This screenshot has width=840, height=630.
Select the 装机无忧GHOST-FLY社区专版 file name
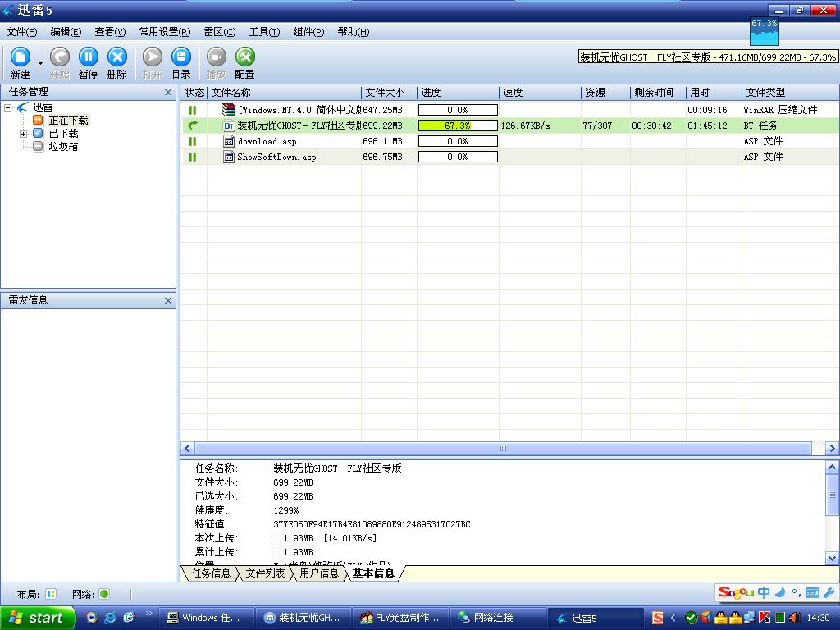(x=299, y=126)
